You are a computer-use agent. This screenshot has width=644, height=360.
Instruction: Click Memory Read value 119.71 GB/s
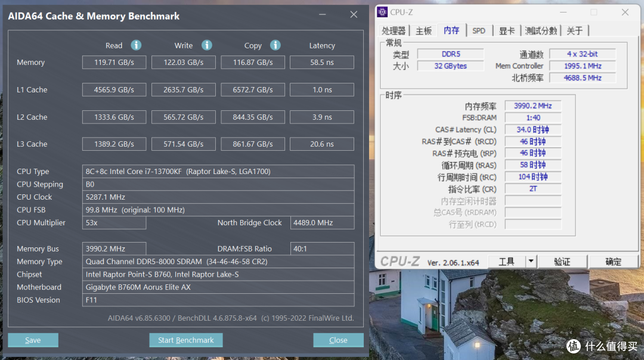tap(114, 63)
